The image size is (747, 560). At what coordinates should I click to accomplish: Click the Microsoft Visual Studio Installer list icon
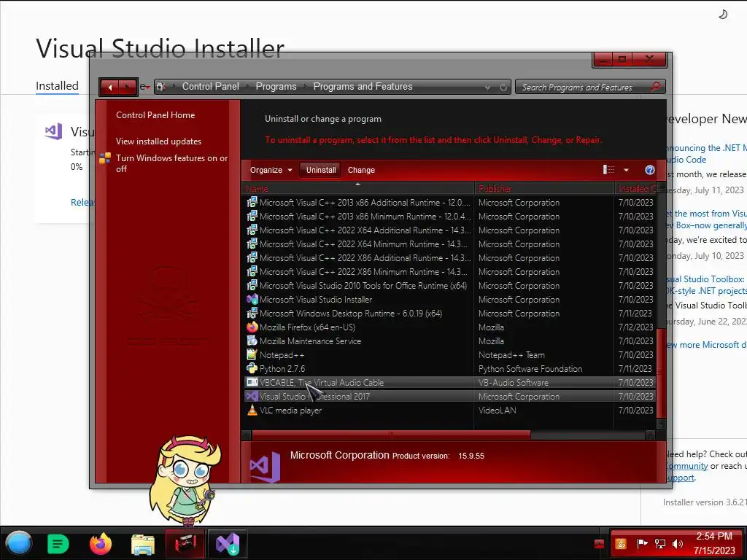click(252, 299)
